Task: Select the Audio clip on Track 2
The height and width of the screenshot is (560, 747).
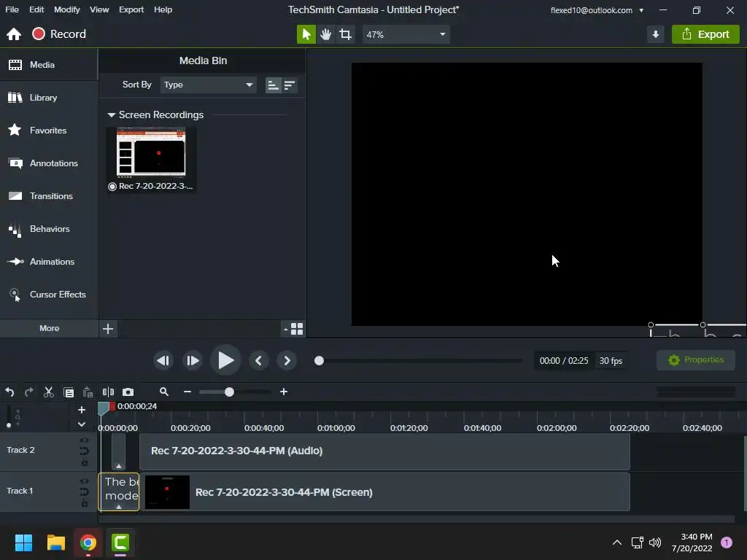Action: click(x=384, y=451)
